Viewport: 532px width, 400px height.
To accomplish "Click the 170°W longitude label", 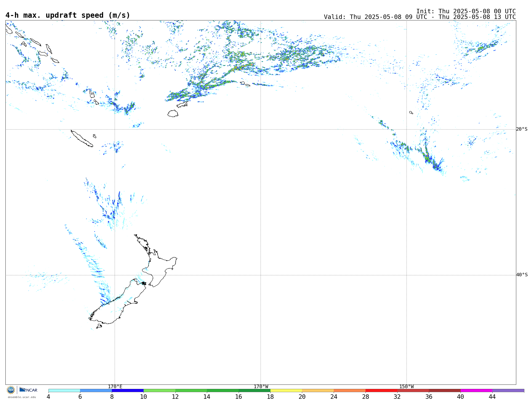I will coord(261,386).
